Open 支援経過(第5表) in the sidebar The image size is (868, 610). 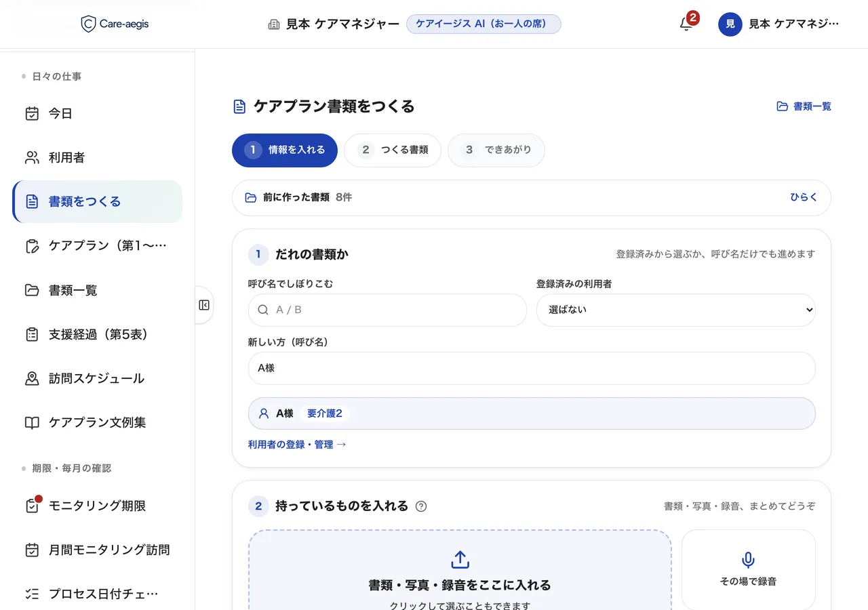pyautogui.click(x=98, y=334)
